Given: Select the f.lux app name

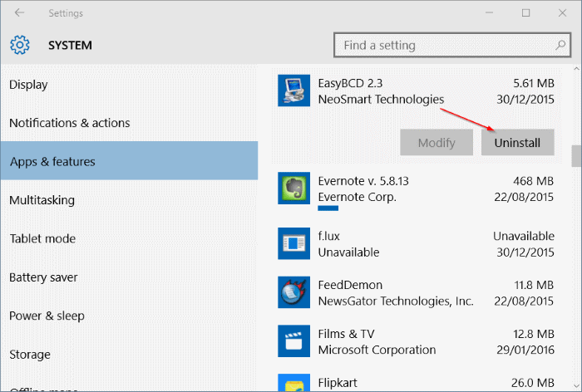Looking at the screenshot, I should pos(329,236).
